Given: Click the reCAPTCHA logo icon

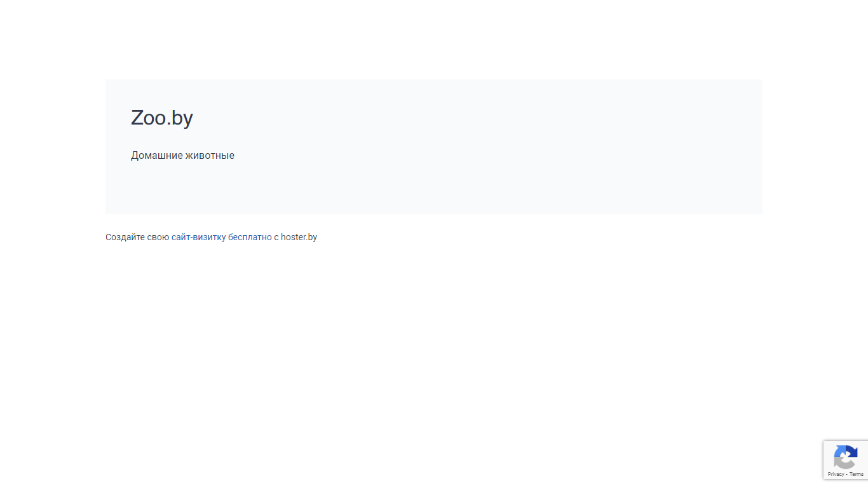Looking at the screenshot, I should 846,457.
